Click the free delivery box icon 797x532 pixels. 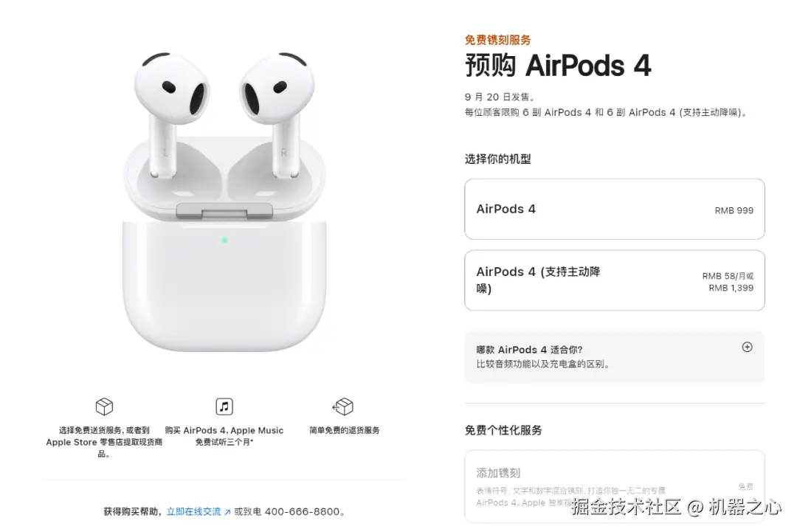click(x=104, y=407)
